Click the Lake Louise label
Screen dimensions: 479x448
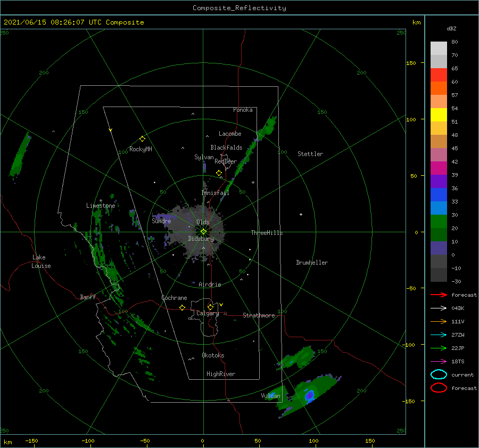tap(41, 262)
